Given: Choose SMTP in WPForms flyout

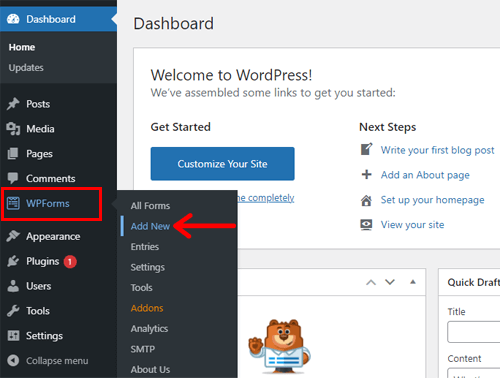Looking at the screenshot, I should coord(143,349).
